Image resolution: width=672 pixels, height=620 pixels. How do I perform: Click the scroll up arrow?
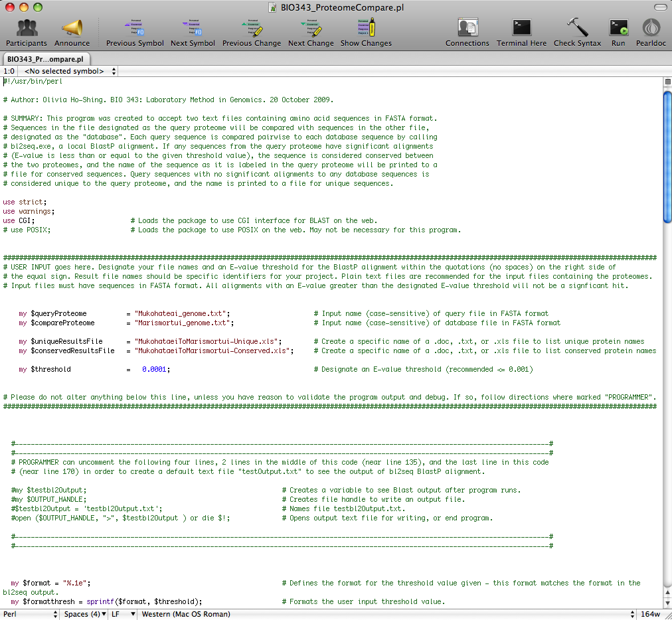pos(668,592)
